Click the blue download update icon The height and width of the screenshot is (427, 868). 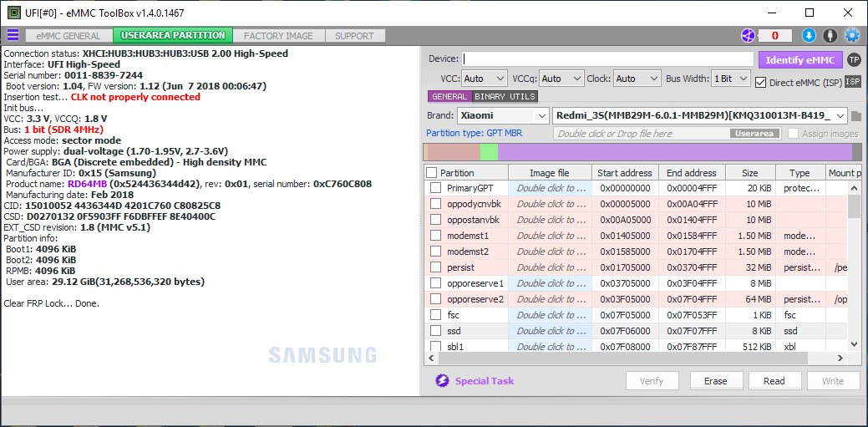809,35
